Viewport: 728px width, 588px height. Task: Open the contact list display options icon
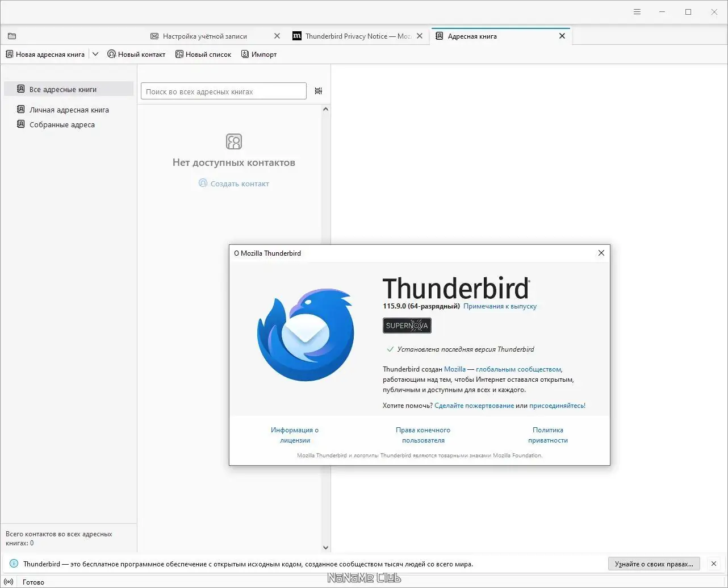(x=319, y=91)
